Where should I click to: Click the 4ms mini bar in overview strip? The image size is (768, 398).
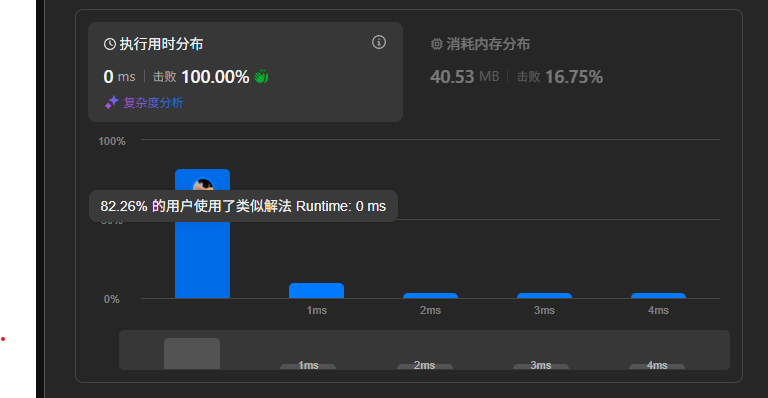click(657, 366)
